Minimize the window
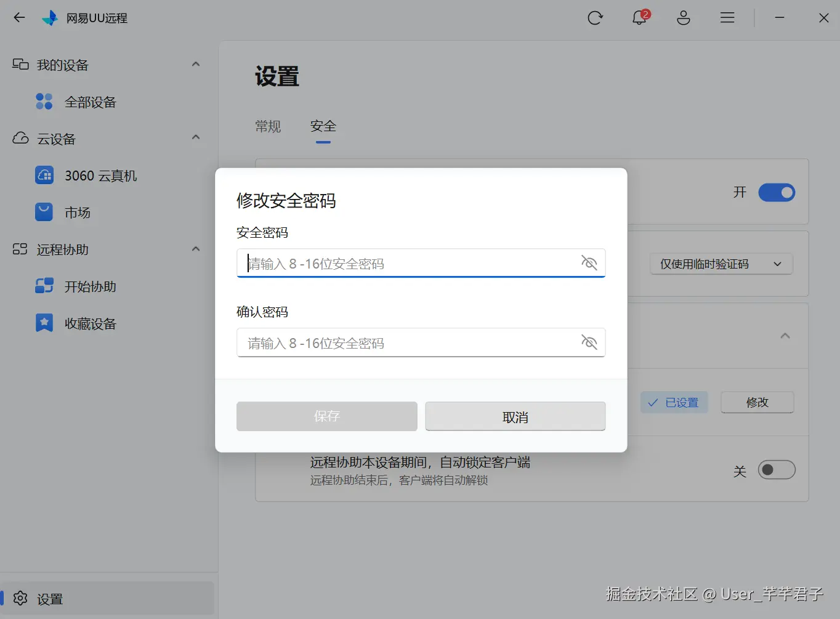 pos(780,18)
